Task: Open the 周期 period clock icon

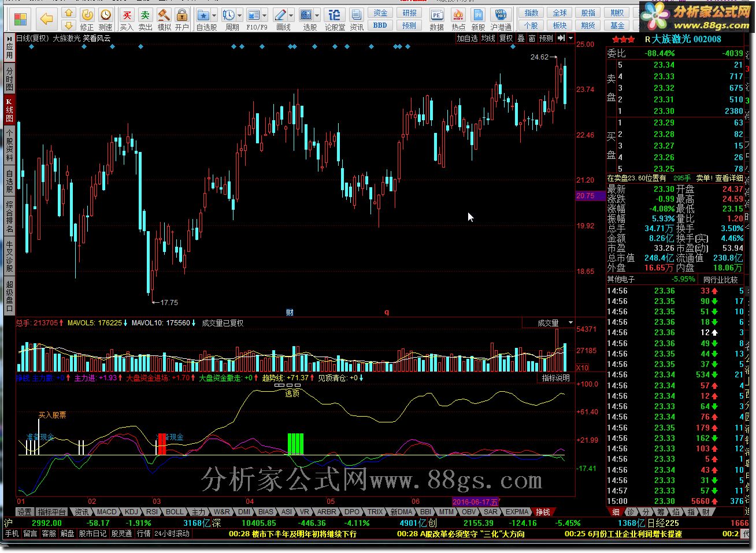Action: point(229,16)
